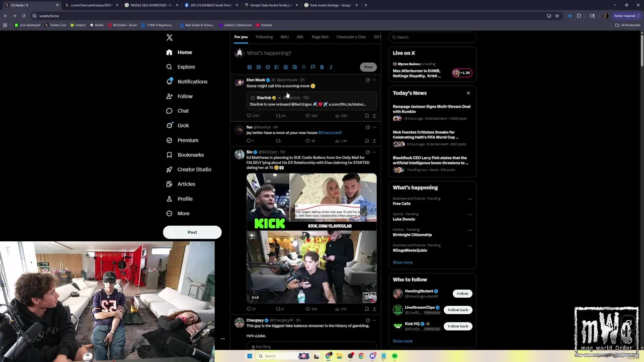This screenshot has height=362, width=644.
Task: Share the Sin video post
Action: coord(374,309)
